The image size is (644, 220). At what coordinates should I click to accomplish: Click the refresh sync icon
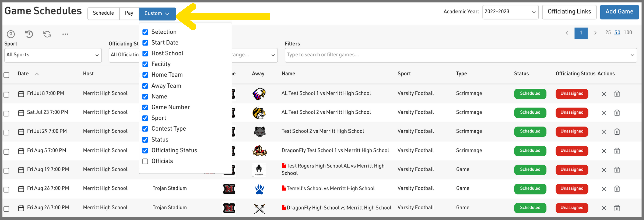(47, 34)
